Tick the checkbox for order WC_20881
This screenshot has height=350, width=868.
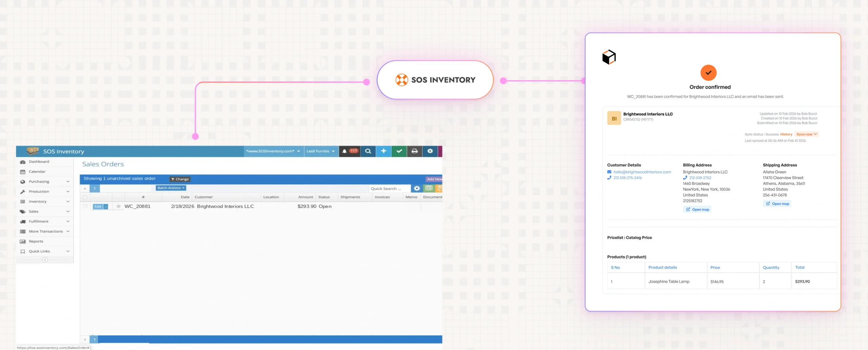point(85,206)
